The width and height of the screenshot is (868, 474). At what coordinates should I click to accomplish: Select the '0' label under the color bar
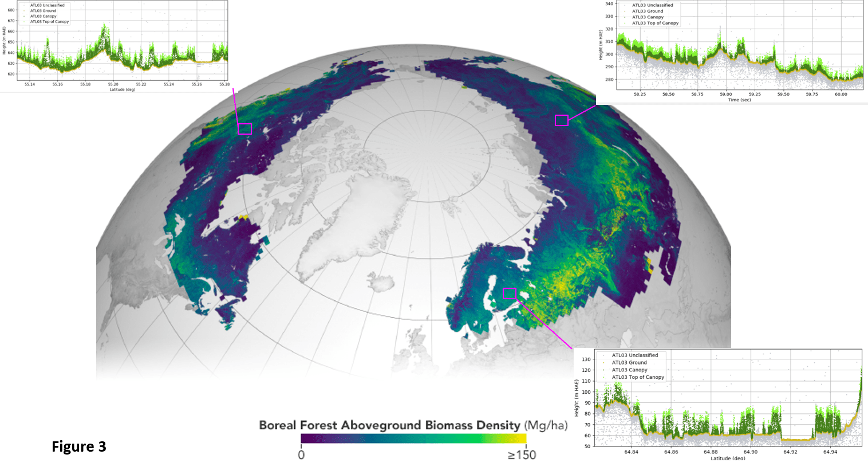coord(301,455)
